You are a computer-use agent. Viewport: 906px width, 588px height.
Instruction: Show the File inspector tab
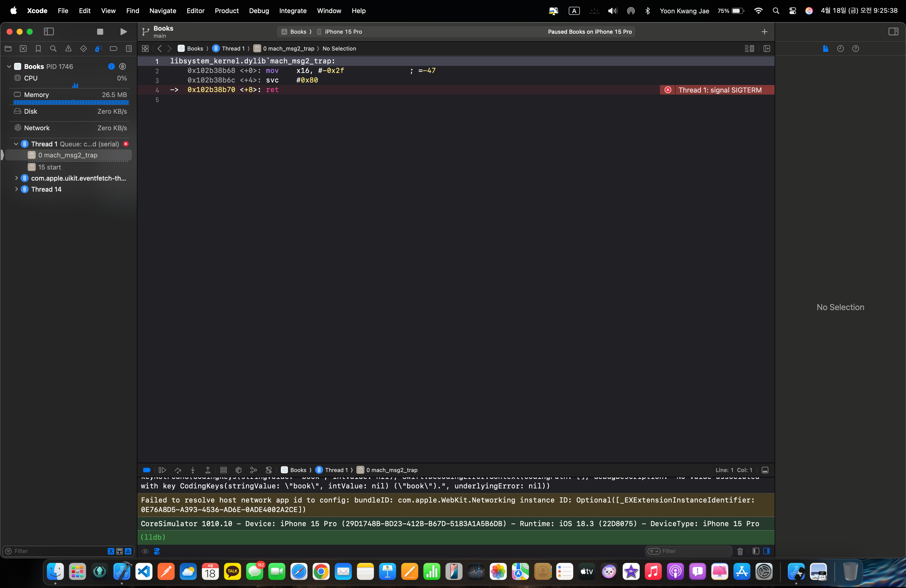(x=825, y=48)
